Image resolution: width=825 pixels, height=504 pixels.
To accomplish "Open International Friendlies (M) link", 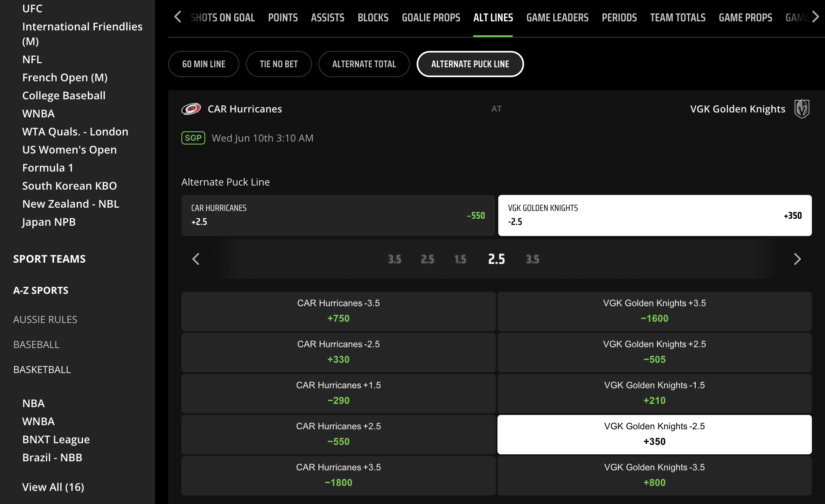I will pos(82,34).
